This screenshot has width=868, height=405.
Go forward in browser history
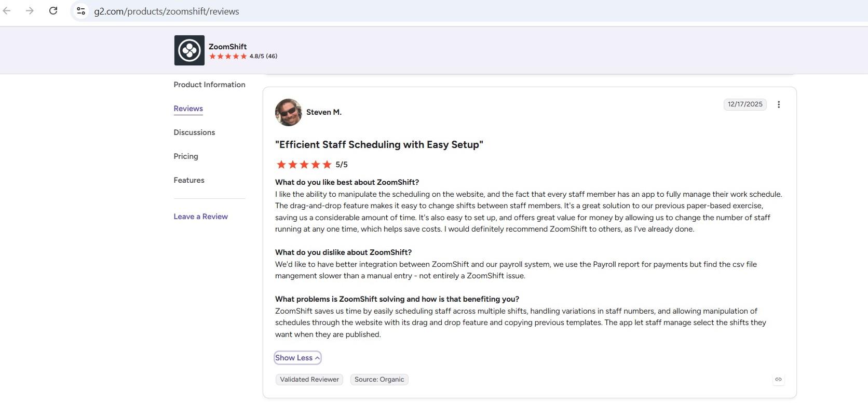(30, 11)
